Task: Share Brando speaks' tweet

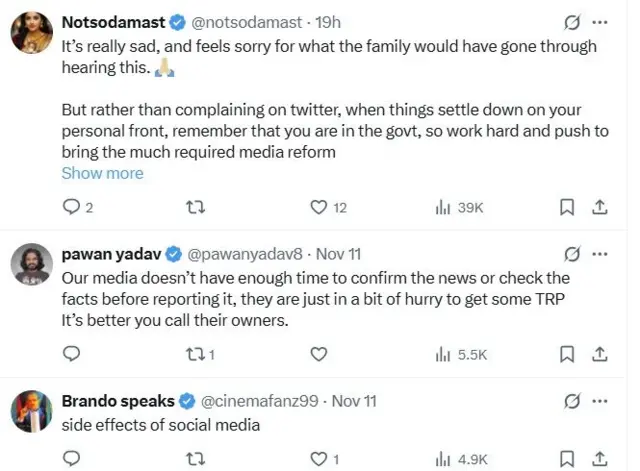Action: 600,459
